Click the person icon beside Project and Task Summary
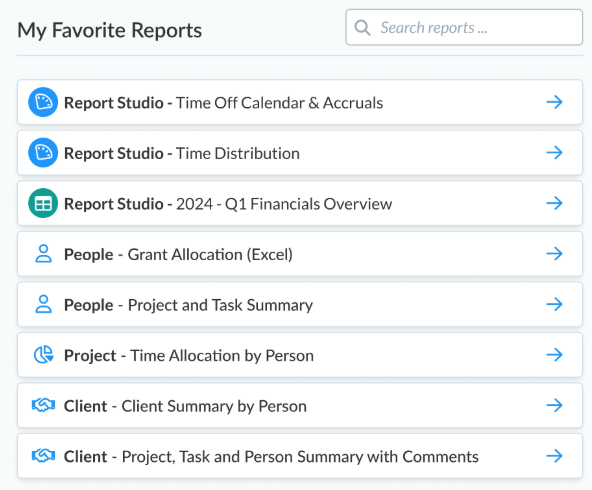Screen dimensions: 592x490 (x=43, y=304)
